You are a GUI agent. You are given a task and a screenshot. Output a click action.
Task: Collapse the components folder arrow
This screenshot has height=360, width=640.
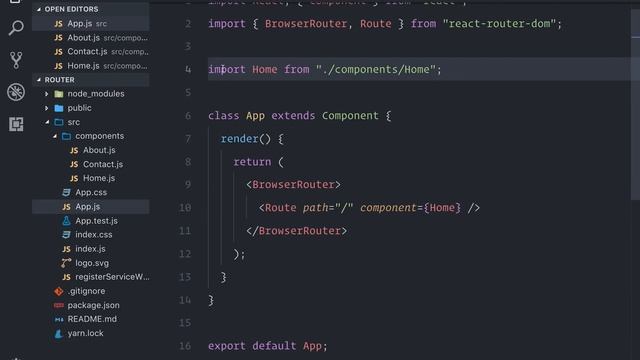tap(55, 136)
